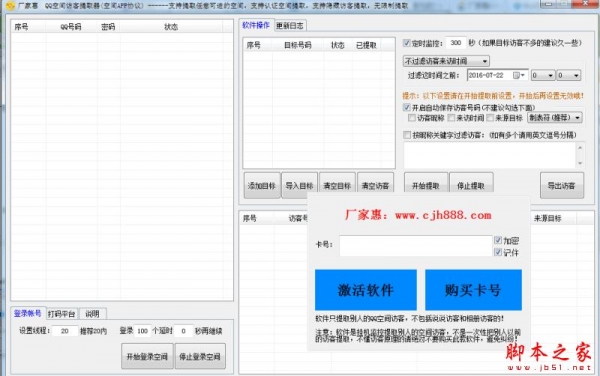Switch to the 登录帐号 tab
Viewport: 600px width, 376px height.
(28, 313)
